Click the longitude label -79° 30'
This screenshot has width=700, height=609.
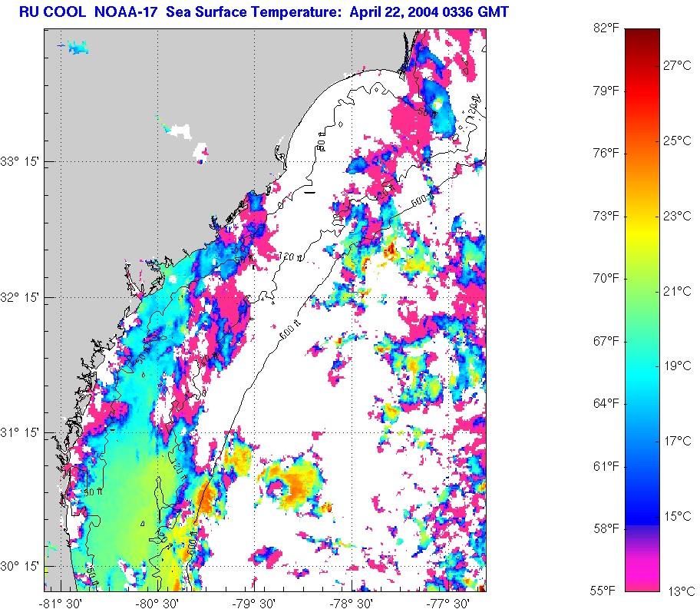point(254,603)
